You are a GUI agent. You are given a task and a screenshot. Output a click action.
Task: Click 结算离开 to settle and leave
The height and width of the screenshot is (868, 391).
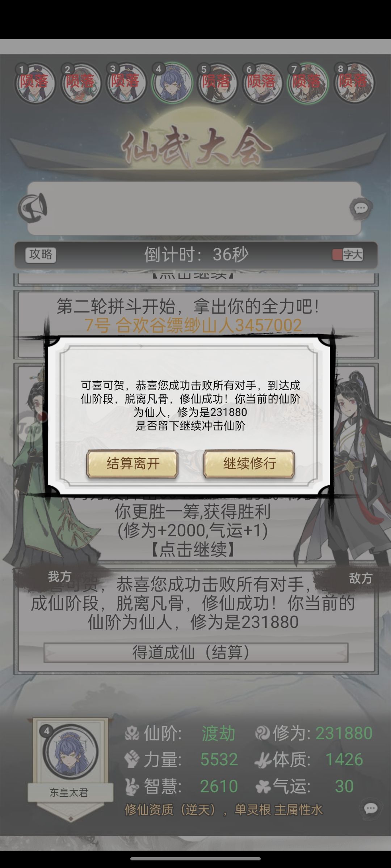tap(132, 464)
